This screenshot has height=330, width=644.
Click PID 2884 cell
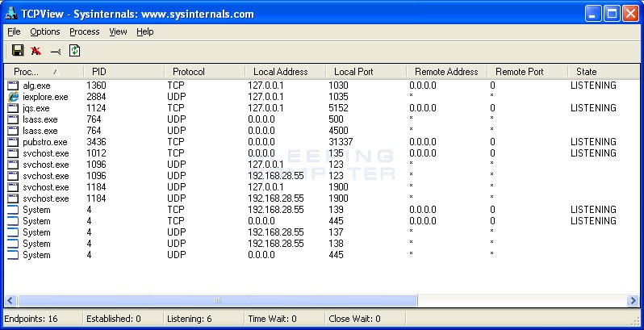click(96, 97)
